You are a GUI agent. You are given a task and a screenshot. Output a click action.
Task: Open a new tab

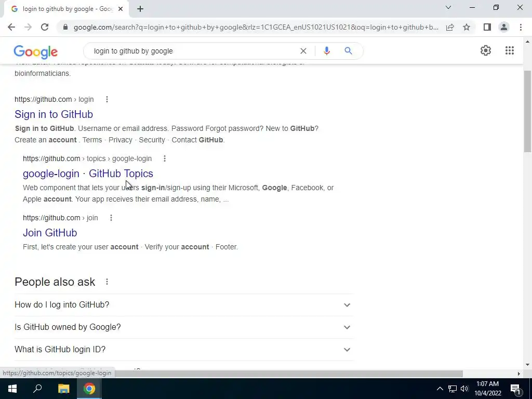click(140, 9)
